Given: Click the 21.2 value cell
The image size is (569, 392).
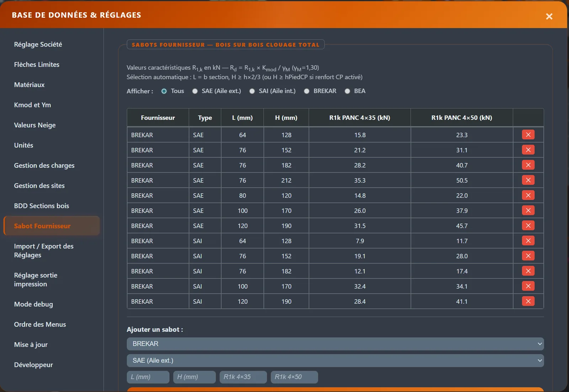Looking at the screenshot, I should tap(360, 150).
